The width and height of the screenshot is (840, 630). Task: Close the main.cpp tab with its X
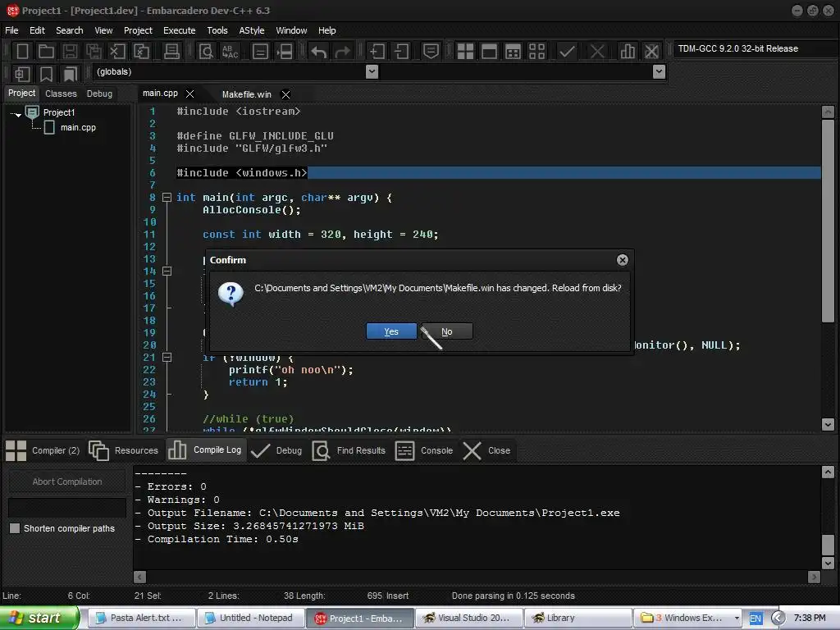tap(189, 94)
